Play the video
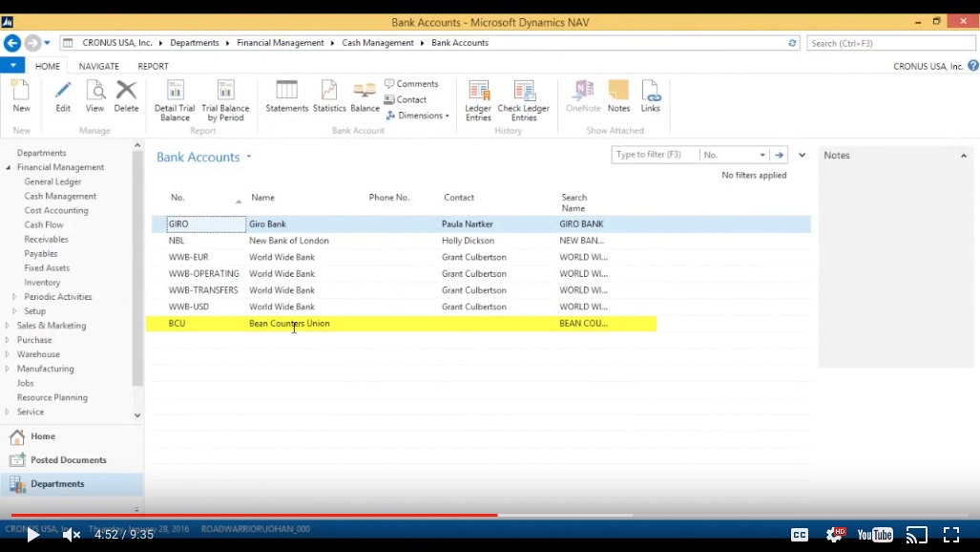Image resolution: width=980 pixels, height=552 pixels. pos(32,535)
